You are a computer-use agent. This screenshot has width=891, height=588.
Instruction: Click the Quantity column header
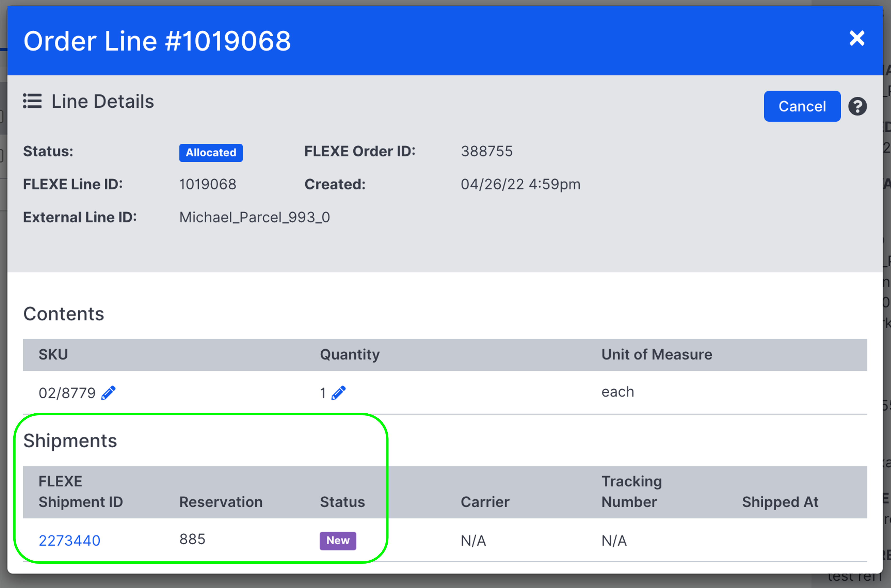[350, 354]
